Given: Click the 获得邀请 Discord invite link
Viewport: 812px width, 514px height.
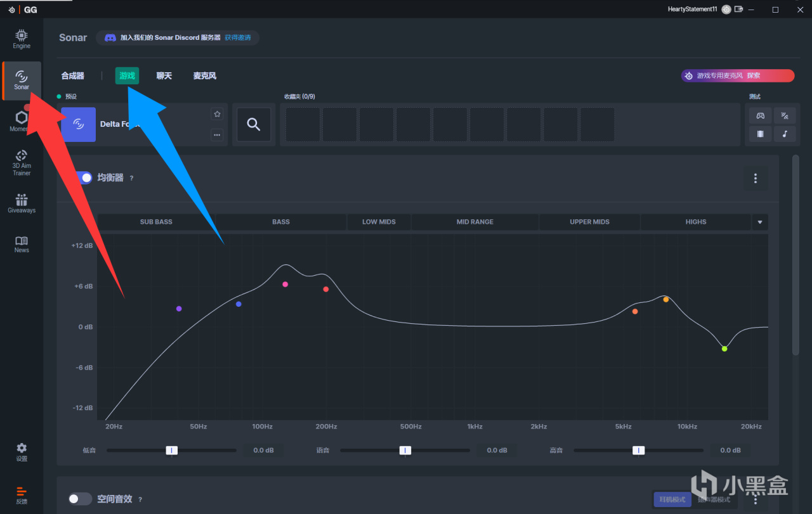Looking at the screenshot, I should tap(238, 38).
